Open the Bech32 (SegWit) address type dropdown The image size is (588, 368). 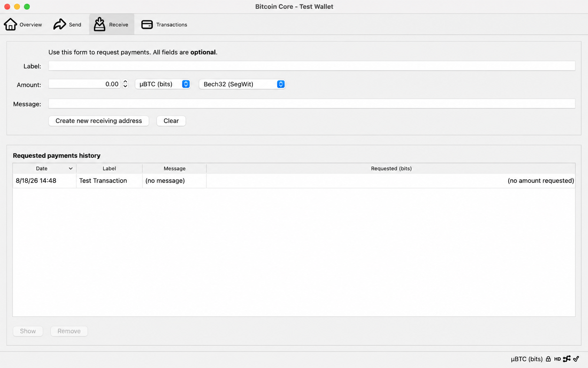point(242,84)
